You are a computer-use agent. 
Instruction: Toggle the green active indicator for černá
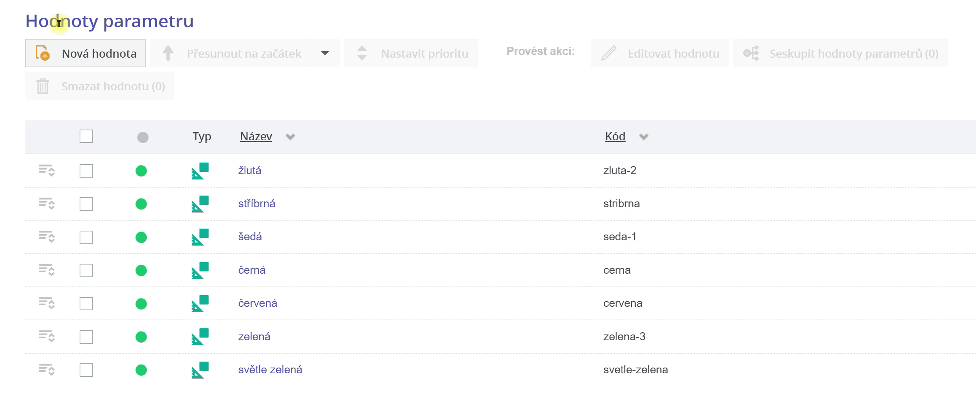(141, 270)
